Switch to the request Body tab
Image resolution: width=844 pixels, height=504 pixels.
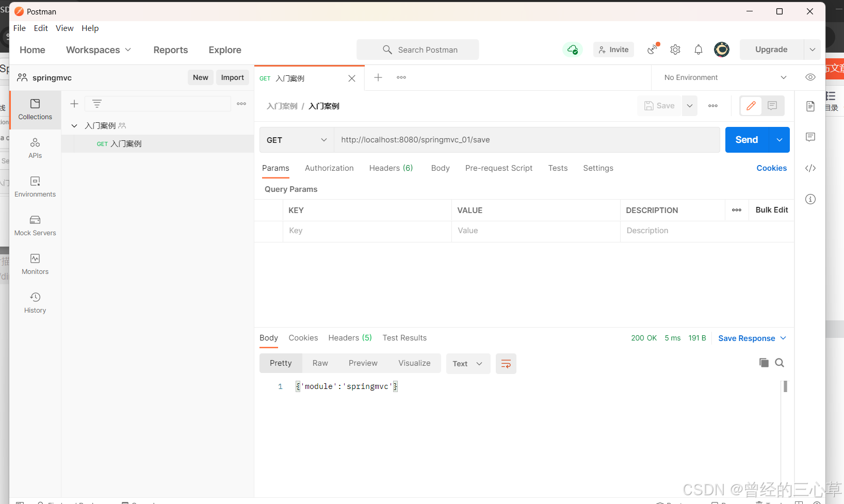click(x=441, y=168)
